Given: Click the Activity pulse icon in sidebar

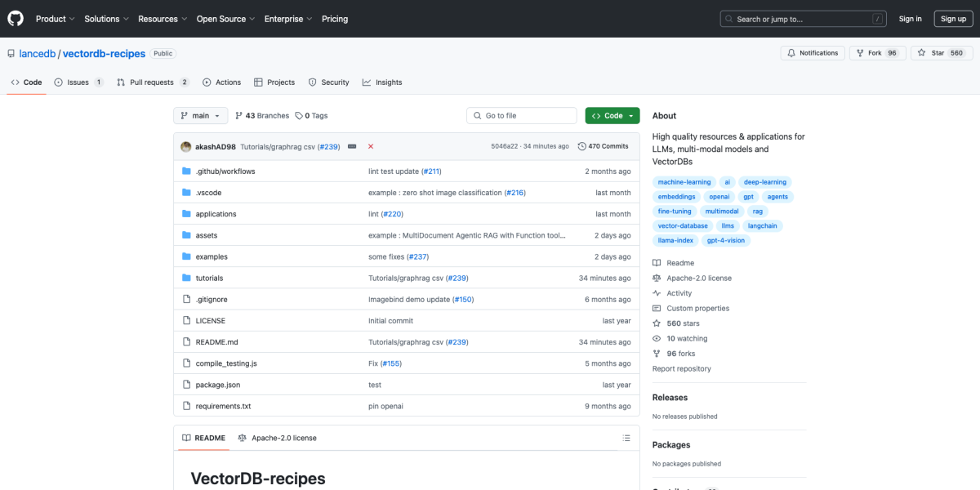Looking at the screenshot, I should 656,292.
